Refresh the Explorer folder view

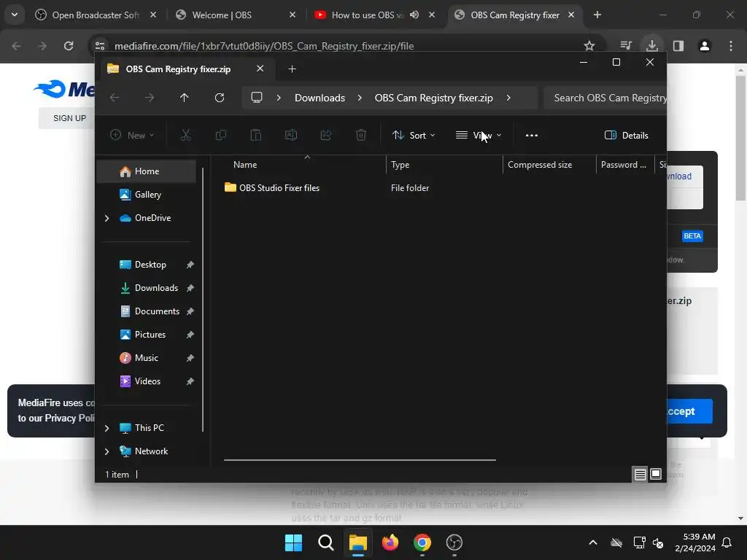[x=220, y=98]
